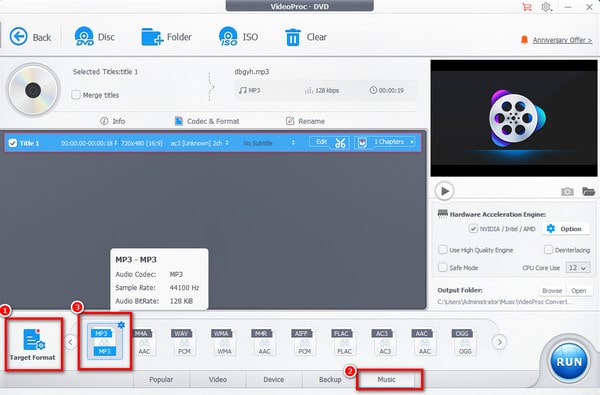The height and width of the screenshot is (395, 600).
Task: Select the FLAC format preset
Action: [x=344, y=342]
